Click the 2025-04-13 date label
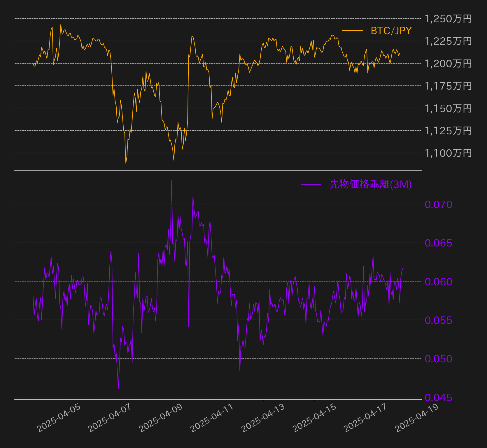Image resolution: width=487 pixels, height=448 pixels. point(263,418)
